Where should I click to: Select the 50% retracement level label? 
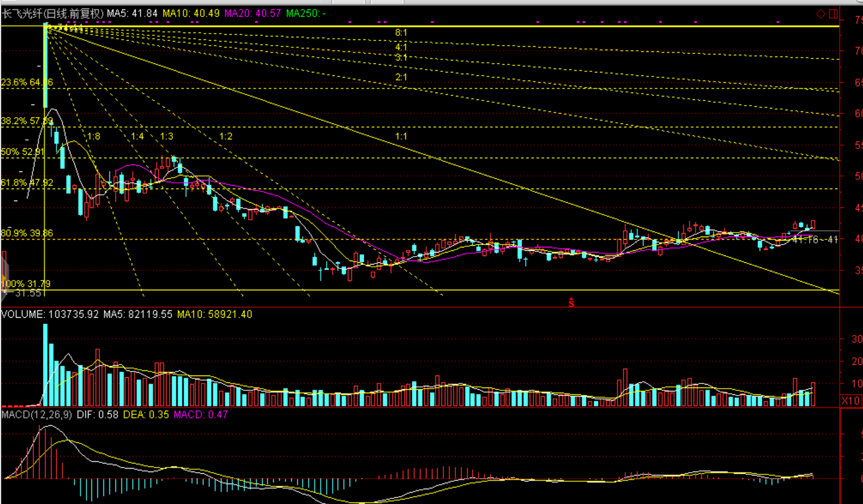pos(23,152)
